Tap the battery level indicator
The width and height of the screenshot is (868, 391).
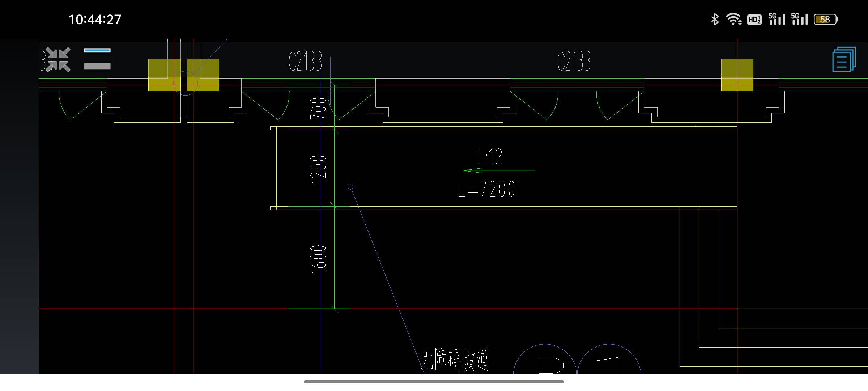826,19
